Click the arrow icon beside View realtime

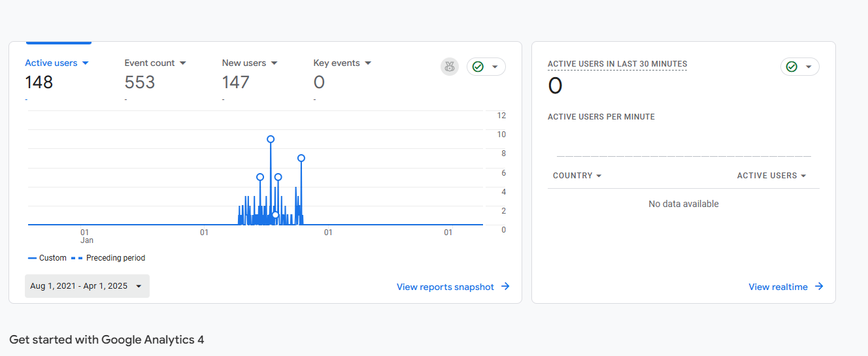[819, 287]
